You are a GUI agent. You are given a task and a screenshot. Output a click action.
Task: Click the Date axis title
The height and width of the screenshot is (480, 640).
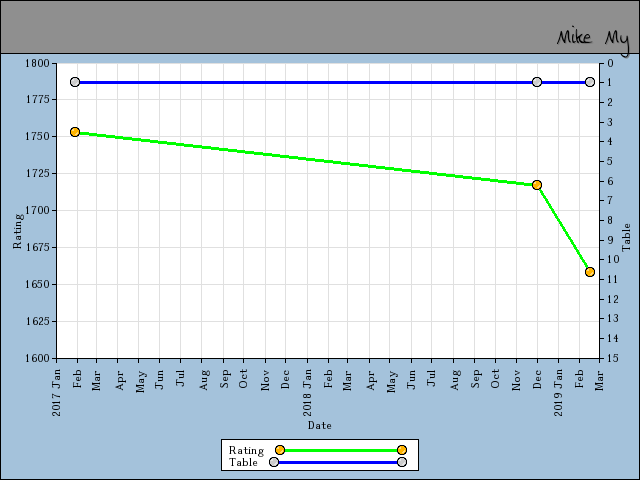[319, 425]
